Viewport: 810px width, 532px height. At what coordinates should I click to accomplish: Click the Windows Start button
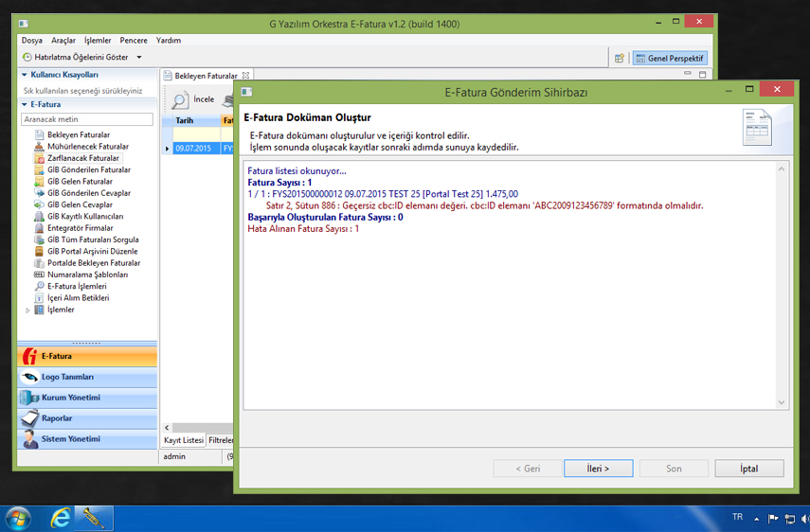pos(18,518)
